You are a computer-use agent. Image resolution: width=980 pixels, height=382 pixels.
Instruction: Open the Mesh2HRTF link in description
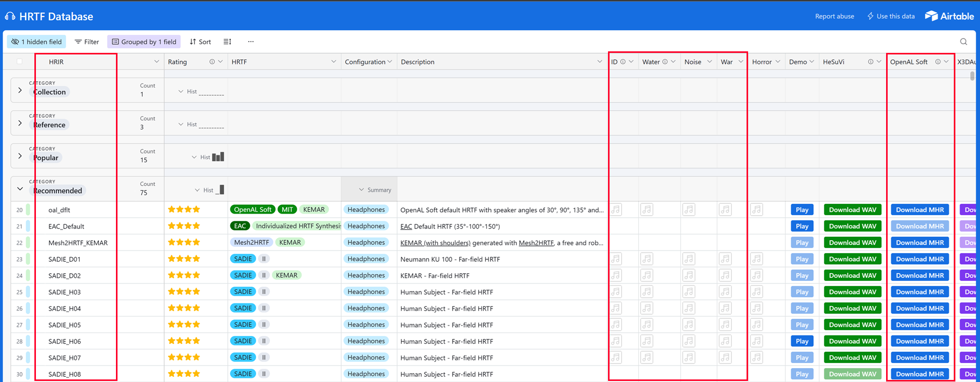[x=536, y=243]
